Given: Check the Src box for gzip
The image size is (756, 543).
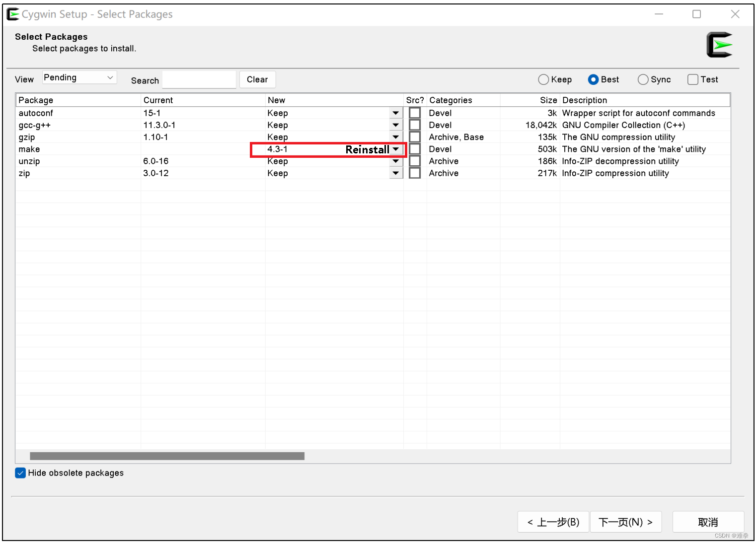Looking at the screenshot, I should pyautogui.click(x=415, y=137).
